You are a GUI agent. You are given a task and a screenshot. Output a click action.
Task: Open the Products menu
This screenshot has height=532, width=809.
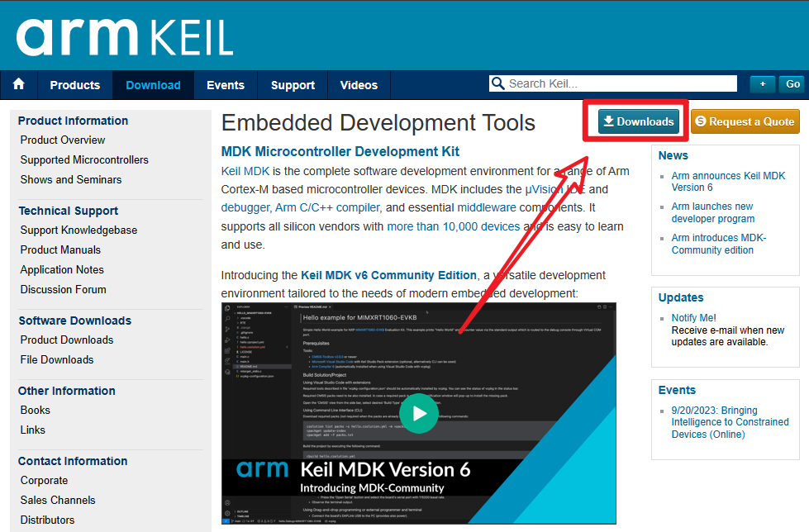click(74, 85)
